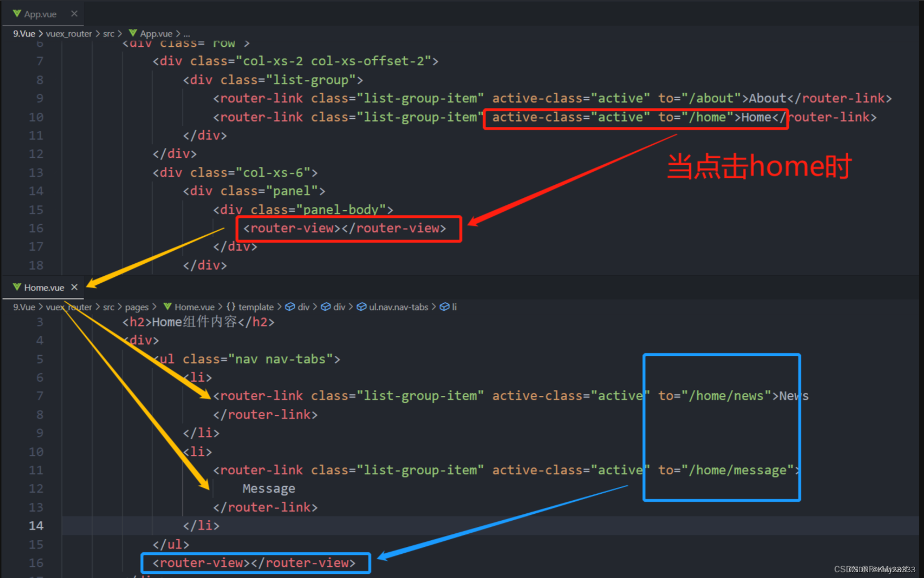
Task: Click the chevron after src in top breadcrumb
Action: [x=119, y=33]
